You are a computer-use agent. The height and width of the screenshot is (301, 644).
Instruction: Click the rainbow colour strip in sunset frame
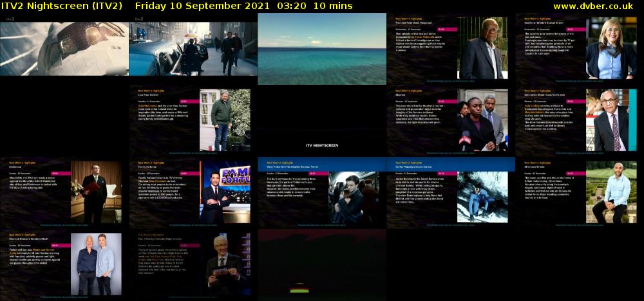299,290
